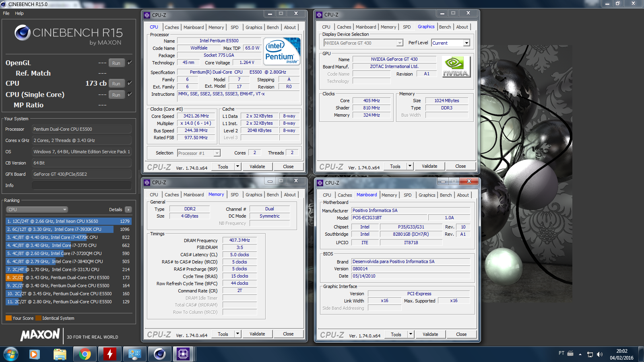Show hidden tray icons arrow
The width and height of the screenshot is (644, 362).
(x=580, y=354)
